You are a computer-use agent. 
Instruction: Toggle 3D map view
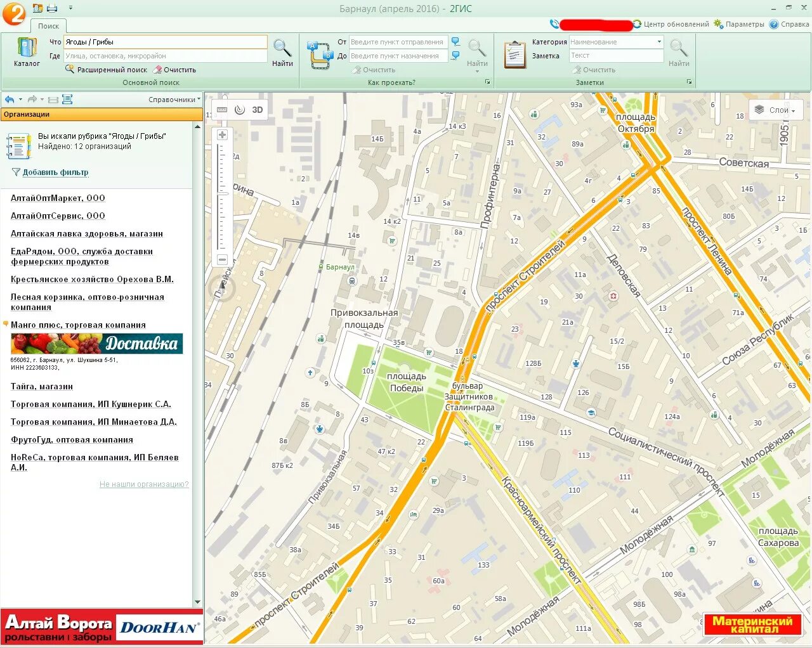[258, 110]
